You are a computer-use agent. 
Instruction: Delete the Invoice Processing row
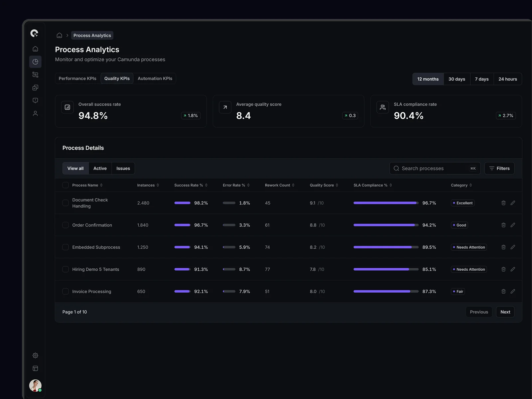(503, 291)
